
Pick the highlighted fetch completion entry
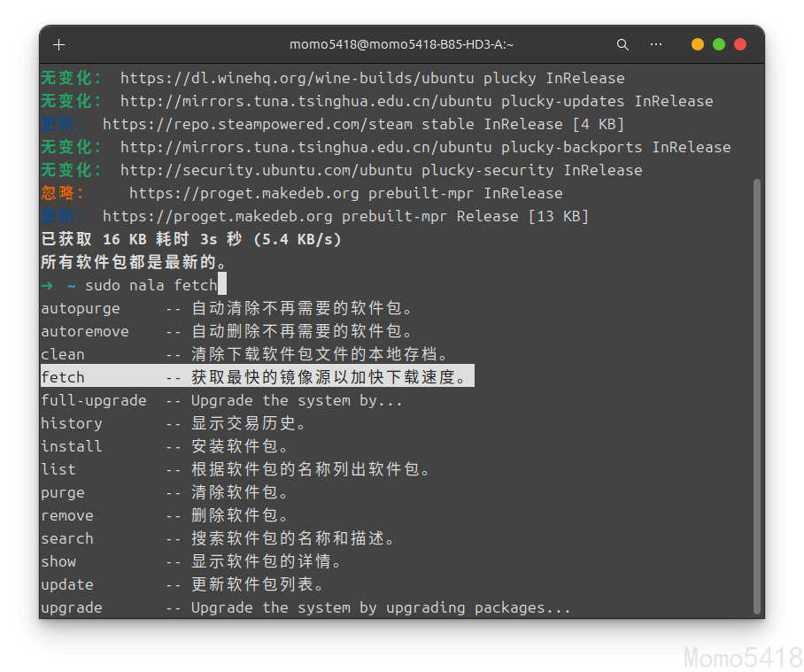point(63,377)
